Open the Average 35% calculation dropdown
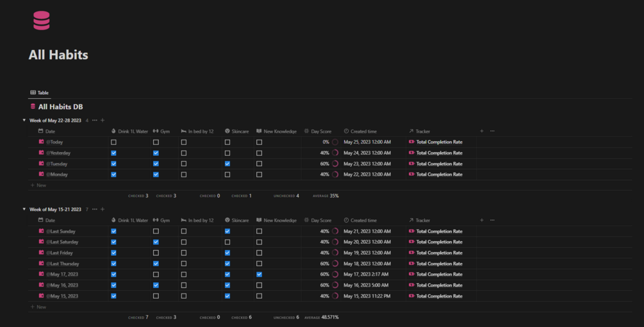The height and width of the screenshot is (327, 644). [326, 196]
